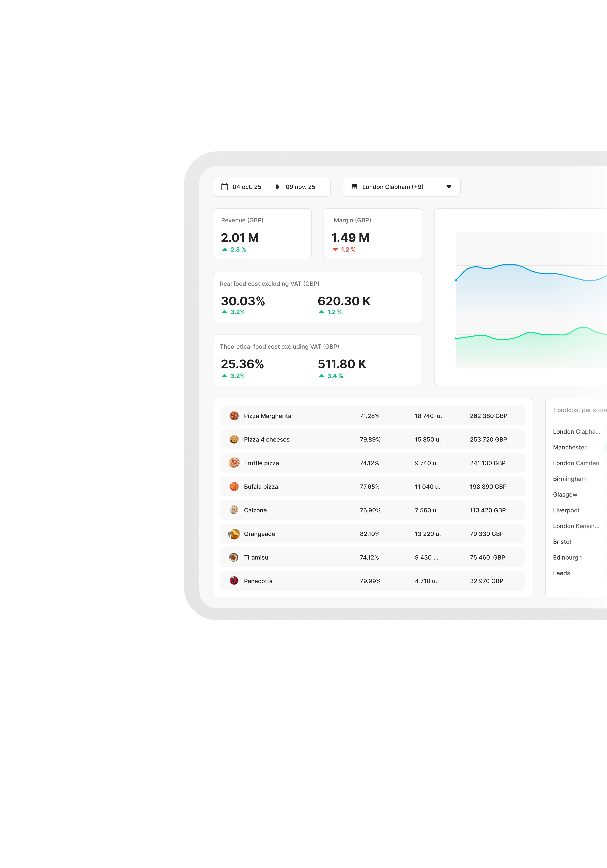Click the calendar icon in the date picker

(224, 187)
